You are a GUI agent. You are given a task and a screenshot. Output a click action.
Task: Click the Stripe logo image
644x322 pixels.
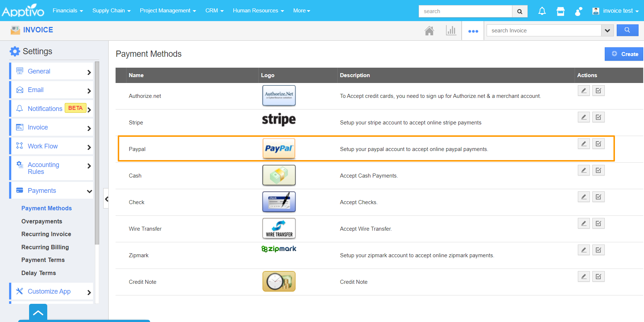point(279,119)
